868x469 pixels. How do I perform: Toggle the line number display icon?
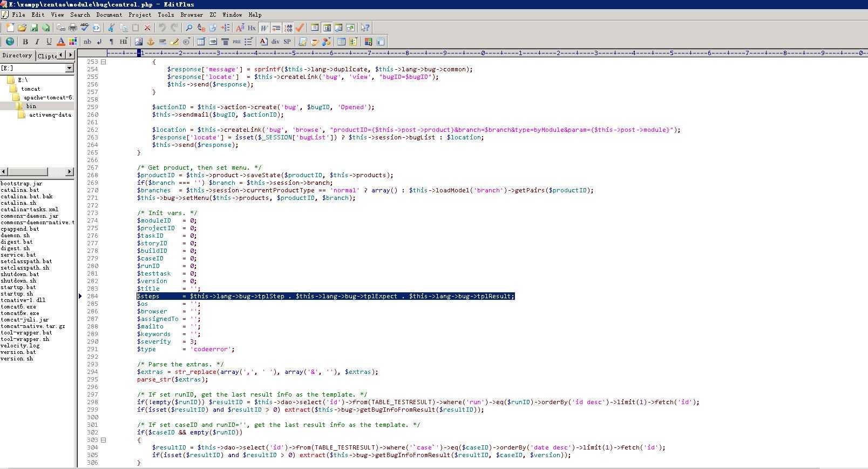[x=288, y=28]
